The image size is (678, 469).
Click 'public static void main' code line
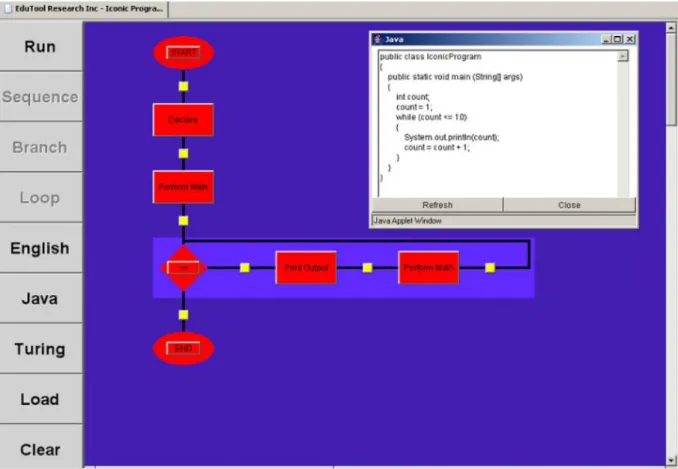click(x=455, y=77)
